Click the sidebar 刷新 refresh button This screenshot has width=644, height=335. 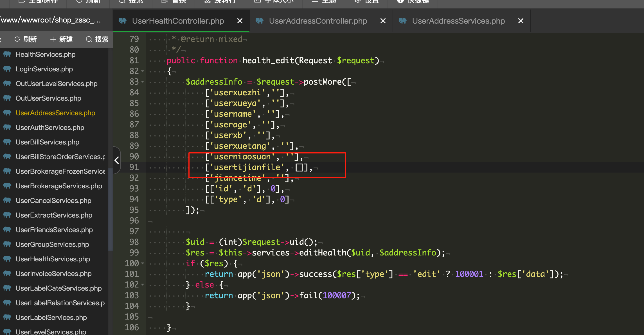[26, 39]
